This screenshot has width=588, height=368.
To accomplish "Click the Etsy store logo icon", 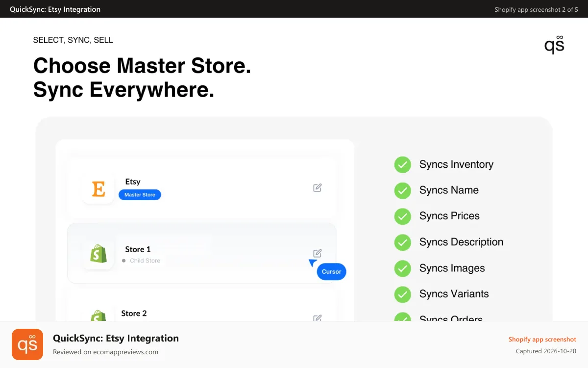I will click(98, 188).
